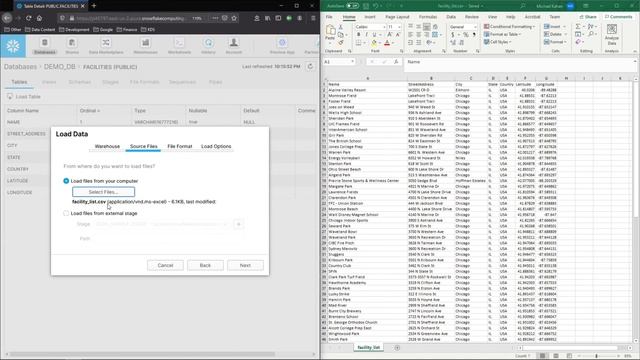
Task: Open Analyze Data in Excel
Action: click(x=611, y=35)
